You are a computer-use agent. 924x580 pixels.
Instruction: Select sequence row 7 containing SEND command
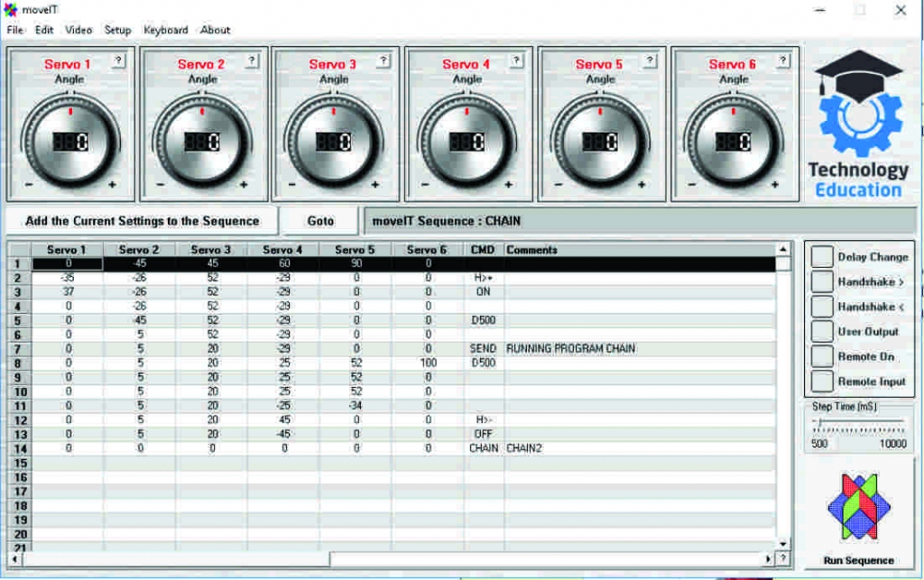[x=361, y=348]
